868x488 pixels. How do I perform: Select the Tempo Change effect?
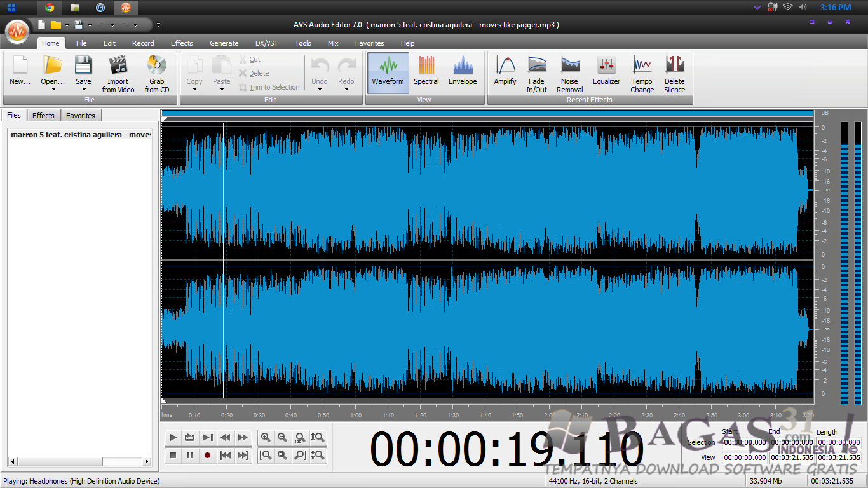[642, 74]
